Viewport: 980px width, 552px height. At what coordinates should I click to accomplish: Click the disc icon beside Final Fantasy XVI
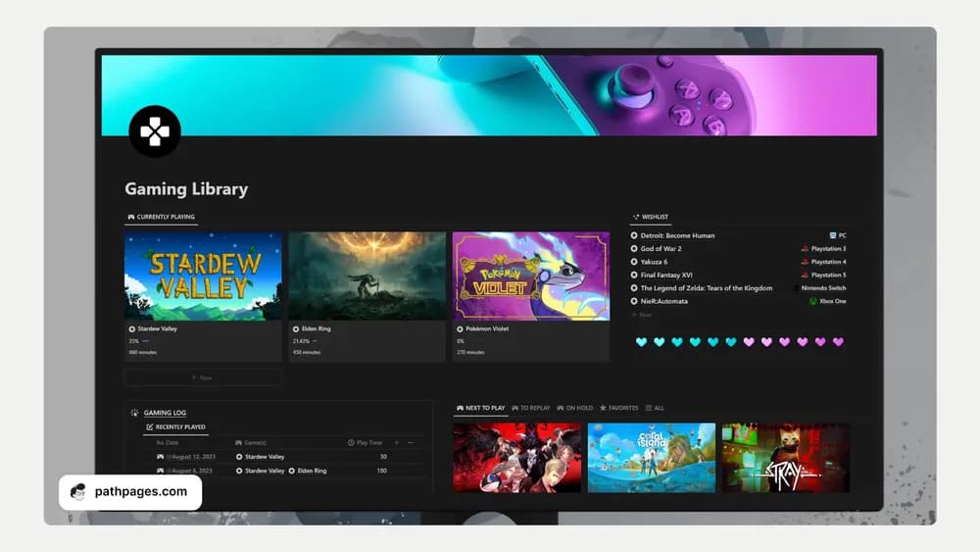[634, 276]
